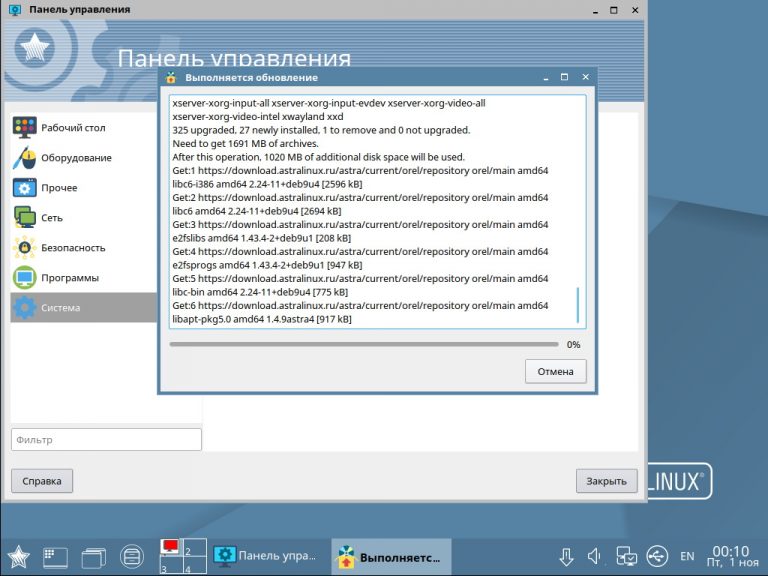The height and width of the screenshot is (576, 768).
Task: Select line 'Need to get 1691 MB of archives.'
Action: tap(245, 144)
